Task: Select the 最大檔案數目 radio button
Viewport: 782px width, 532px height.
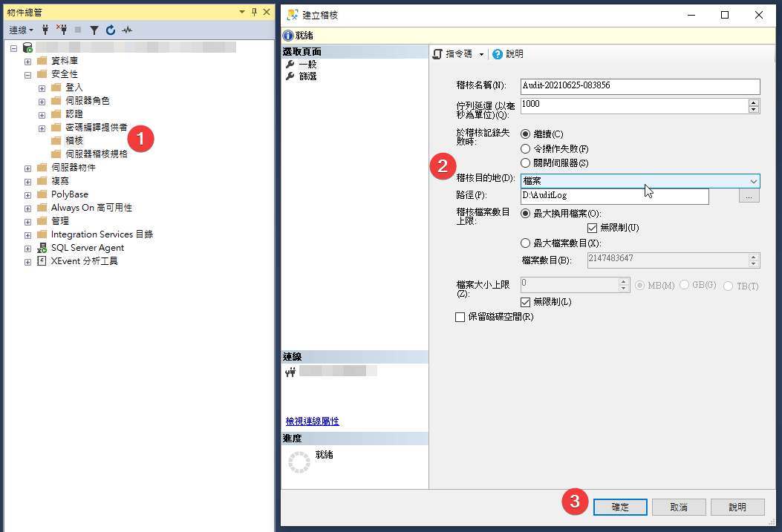Action: [x=526, y=243]
